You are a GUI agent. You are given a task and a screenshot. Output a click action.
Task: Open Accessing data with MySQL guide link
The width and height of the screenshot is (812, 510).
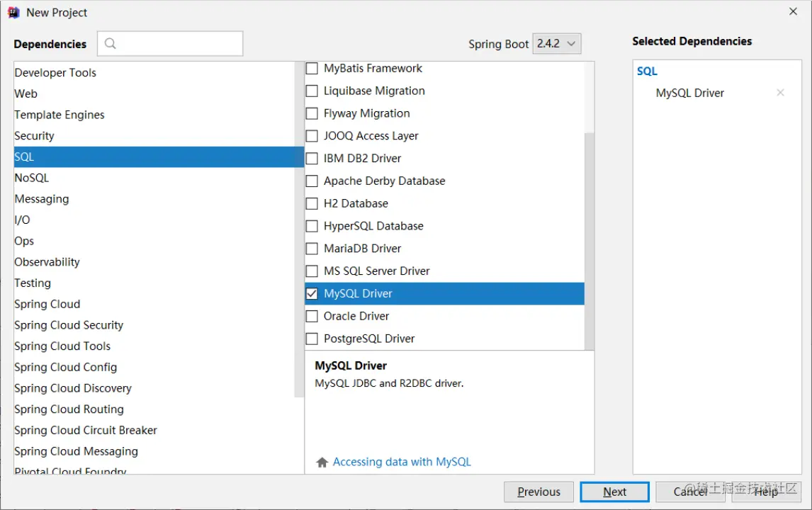pyautogui.click(x=402, y=462)
